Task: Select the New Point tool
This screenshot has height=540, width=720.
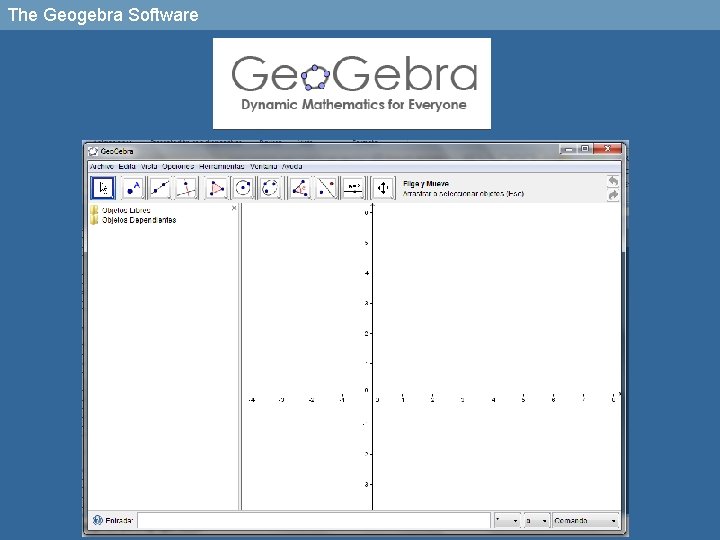Action: click(x=133, y=188)
